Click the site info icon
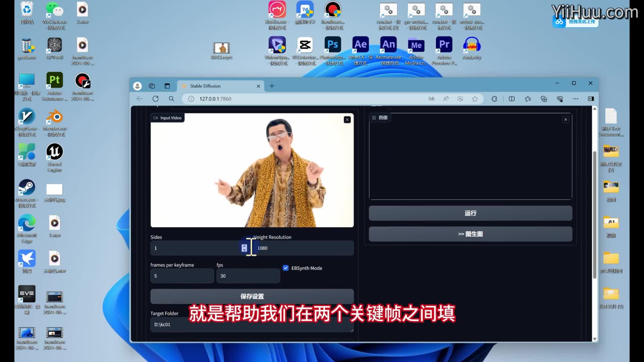The width and height of the screenshot is (644, 362). (x=191, y=99)
